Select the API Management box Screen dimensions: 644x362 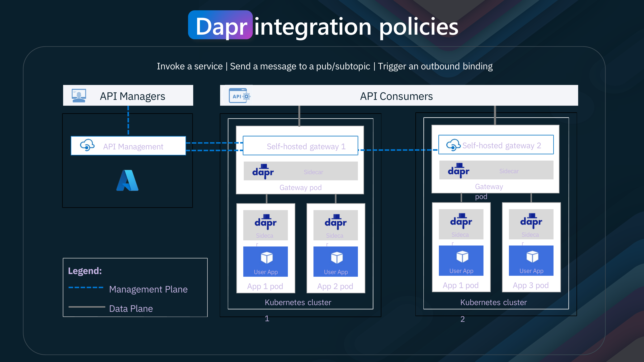(128, 146)
